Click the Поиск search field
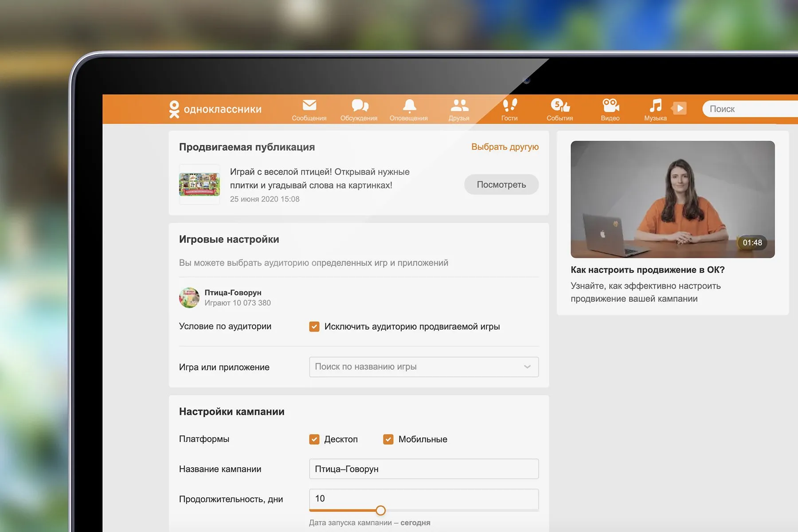798x532 pixels. point(750,109)
